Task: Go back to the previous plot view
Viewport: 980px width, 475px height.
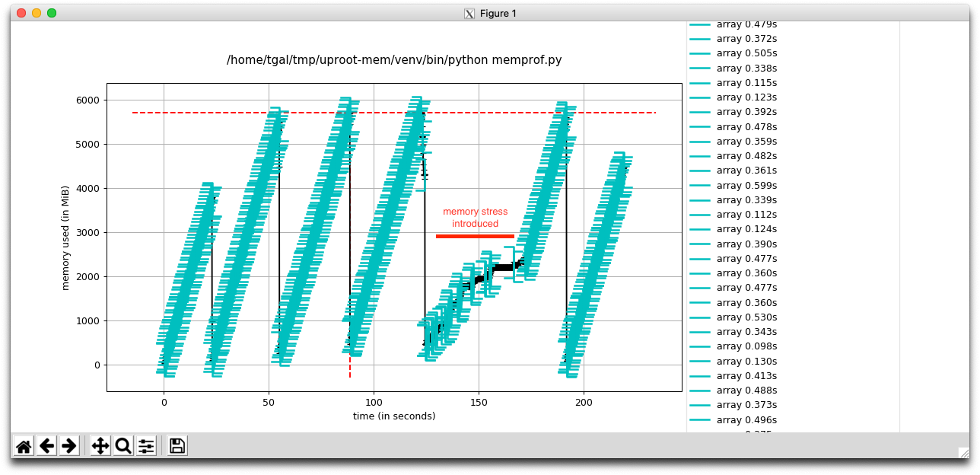Action: [x=46, y=446]
